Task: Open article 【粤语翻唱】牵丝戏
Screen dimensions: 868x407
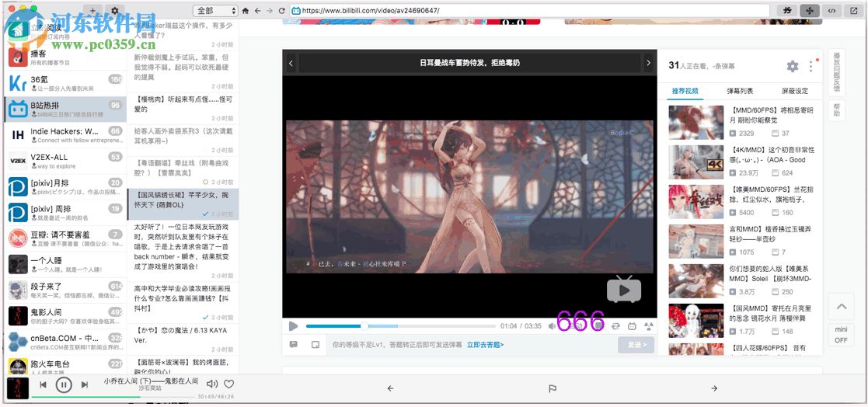Action: click(x=183, y=172)
